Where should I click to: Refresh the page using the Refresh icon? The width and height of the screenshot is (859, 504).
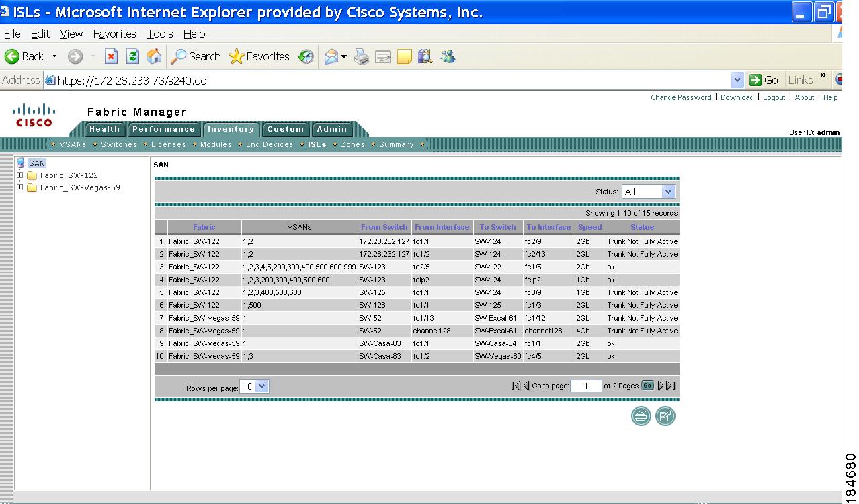[x=132, y=56]
